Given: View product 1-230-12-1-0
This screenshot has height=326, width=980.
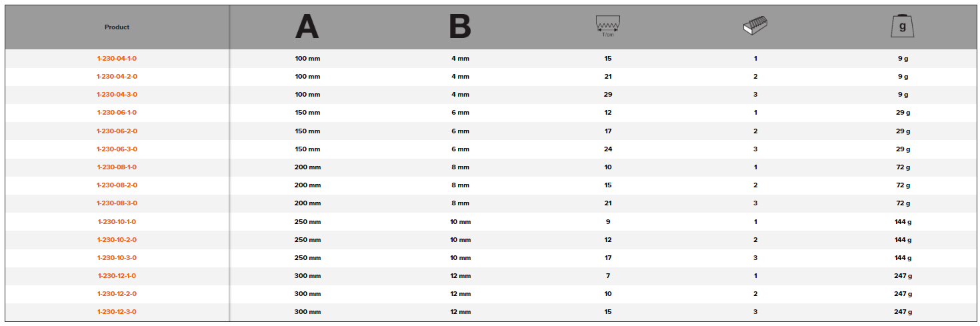Looking at the screenshot, I should click(x=117, y=276).
